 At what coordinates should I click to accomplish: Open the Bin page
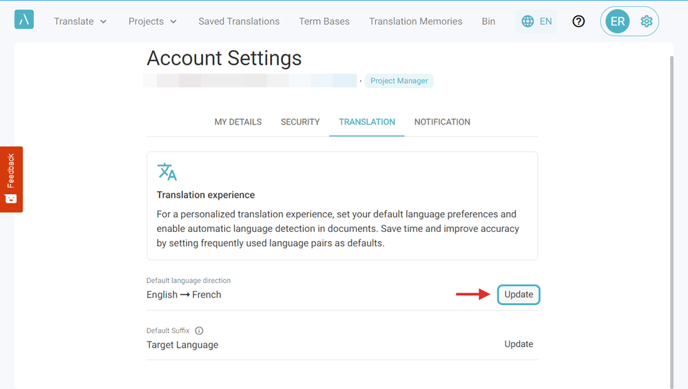[488, 21]
